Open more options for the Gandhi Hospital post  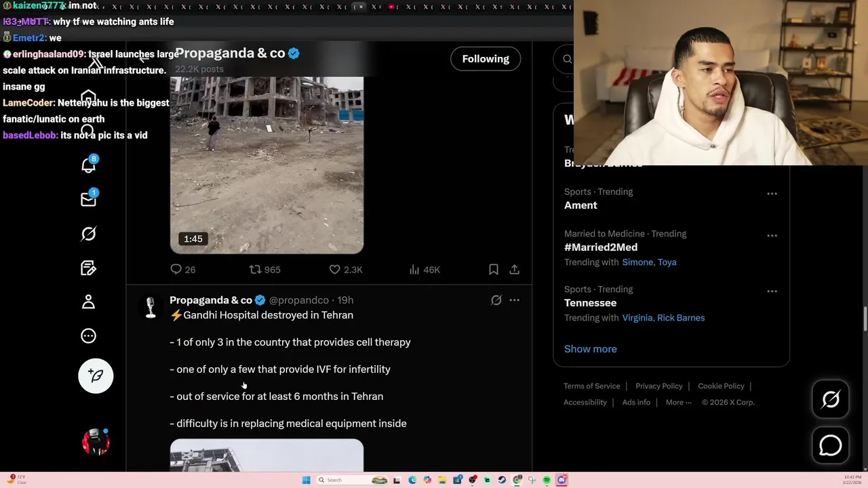(515, 300)
